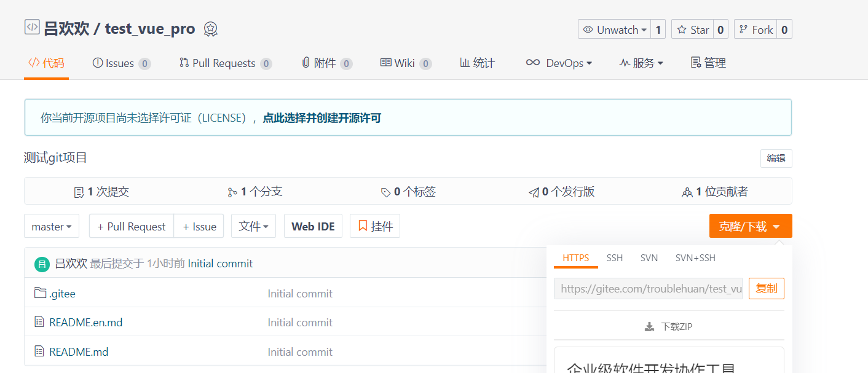Click the bookmark icon on 挂件 button
Screen dimensions: 868x373
(x=363, y=226)
